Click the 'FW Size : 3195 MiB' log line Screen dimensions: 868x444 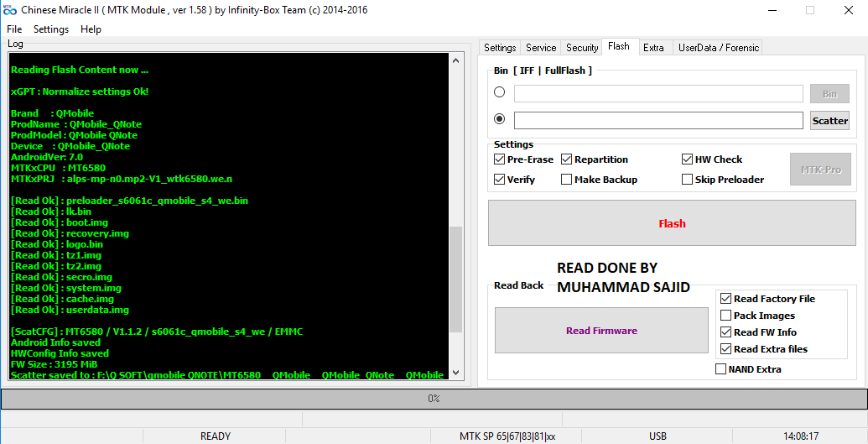click(55, 364)
